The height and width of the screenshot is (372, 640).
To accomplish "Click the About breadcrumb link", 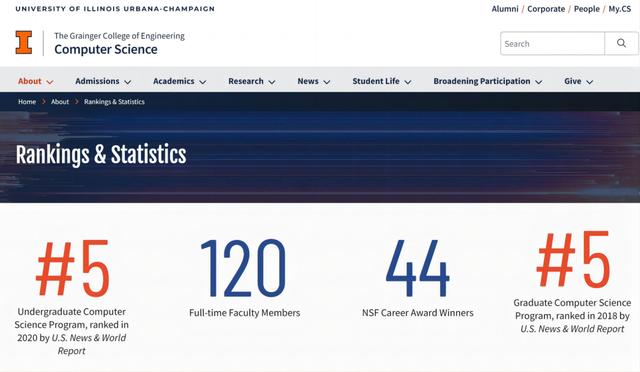I will (60, 102).
